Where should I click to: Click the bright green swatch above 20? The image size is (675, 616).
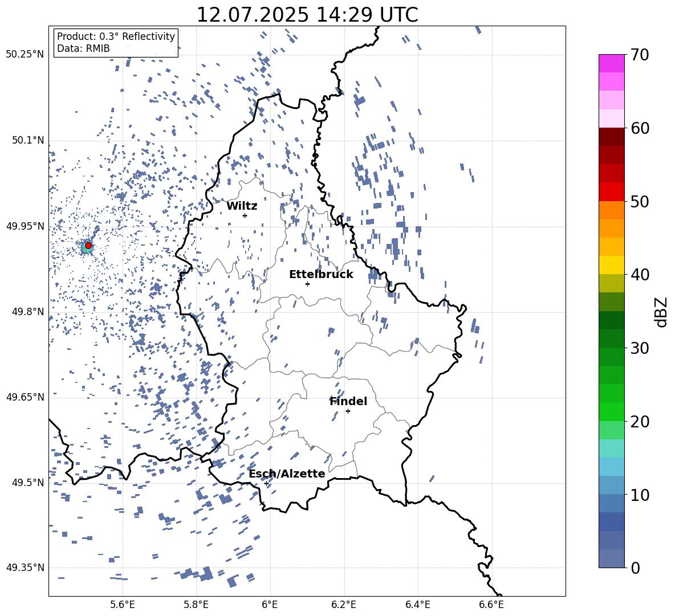pos(612,411)
